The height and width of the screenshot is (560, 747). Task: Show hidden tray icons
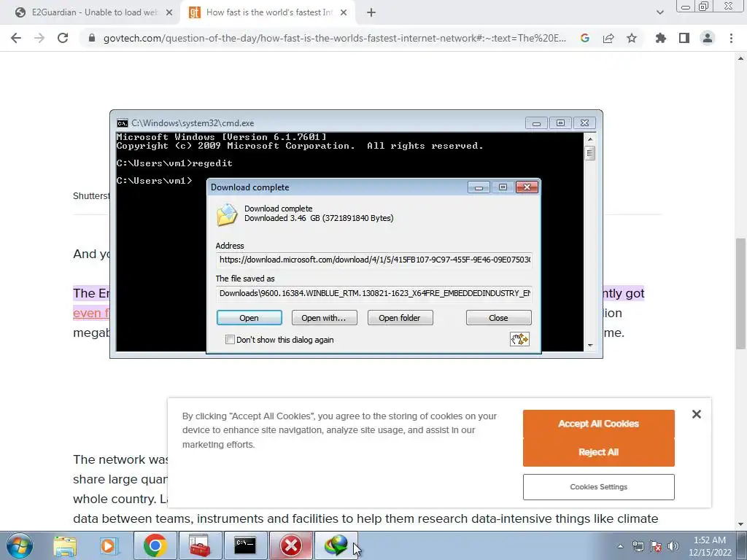(620, 546)
